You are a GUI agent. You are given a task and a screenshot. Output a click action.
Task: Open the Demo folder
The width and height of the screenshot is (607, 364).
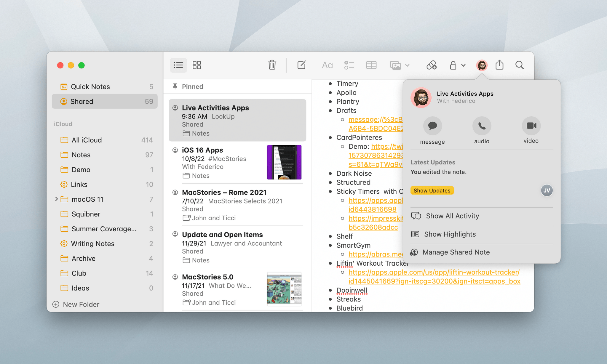click(105, 169)
